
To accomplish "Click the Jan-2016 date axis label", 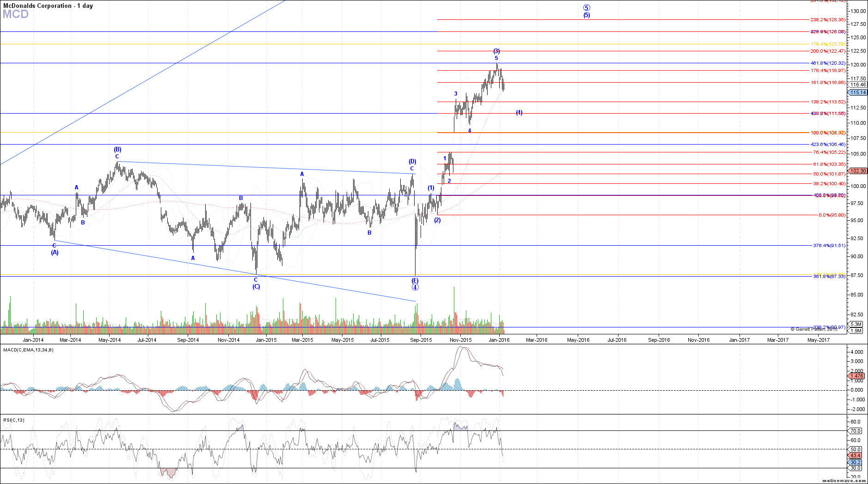I will coord(499,340).
